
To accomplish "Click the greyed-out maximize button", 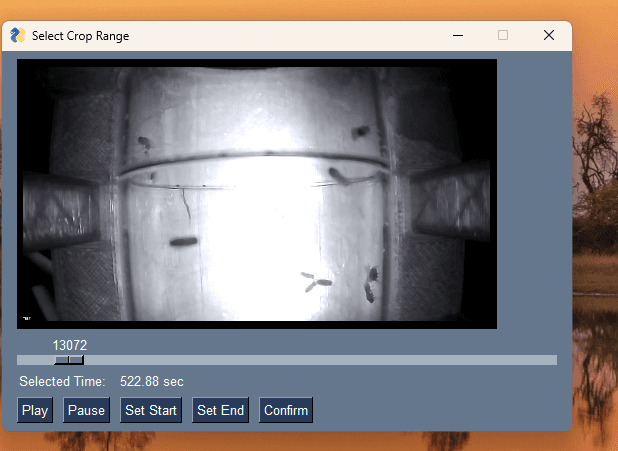I will 503,35.
